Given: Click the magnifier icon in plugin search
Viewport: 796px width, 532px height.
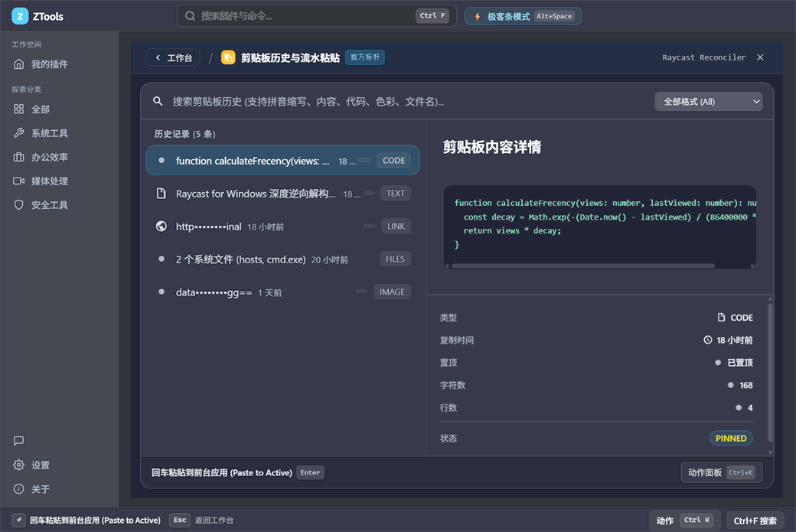Looking at the screenshot, I should point(190,16).
